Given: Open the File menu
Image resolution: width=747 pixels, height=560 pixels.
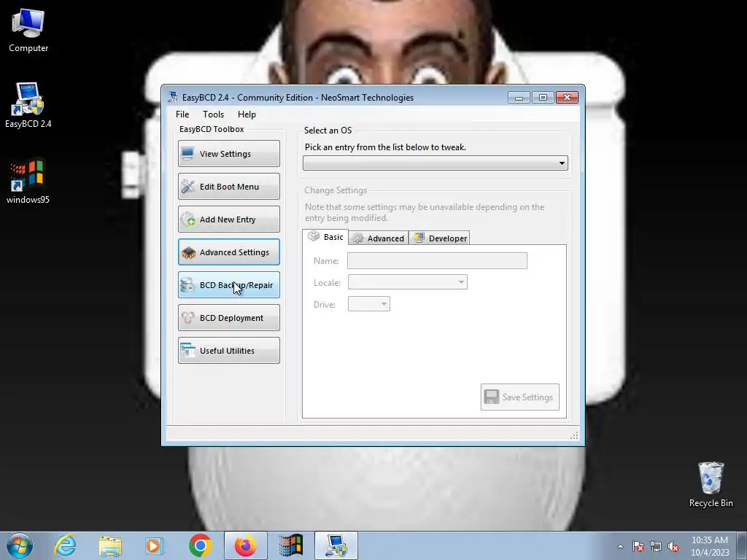Looking at the screenshot, I should tap(182, 114).
